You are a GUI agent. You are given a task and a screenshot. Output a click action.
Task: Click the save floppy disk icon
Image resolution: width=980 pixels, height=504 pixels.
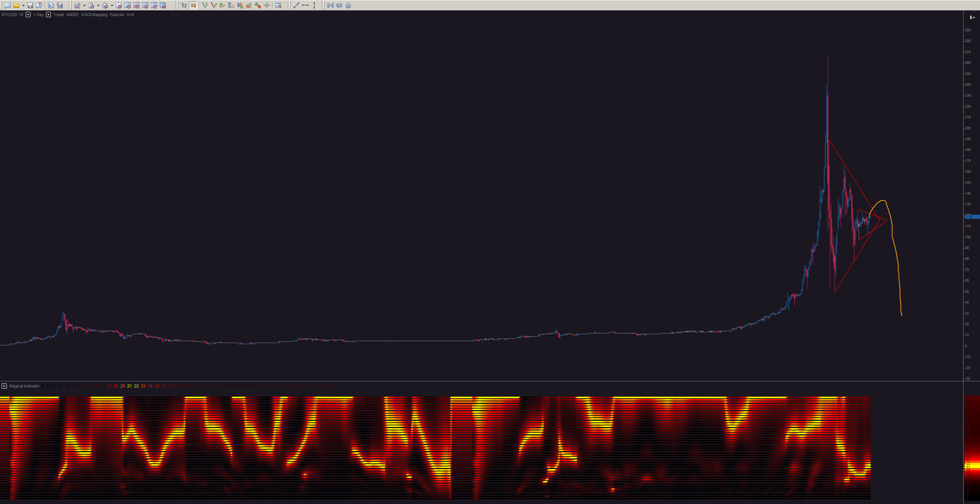tap(30, 5)
